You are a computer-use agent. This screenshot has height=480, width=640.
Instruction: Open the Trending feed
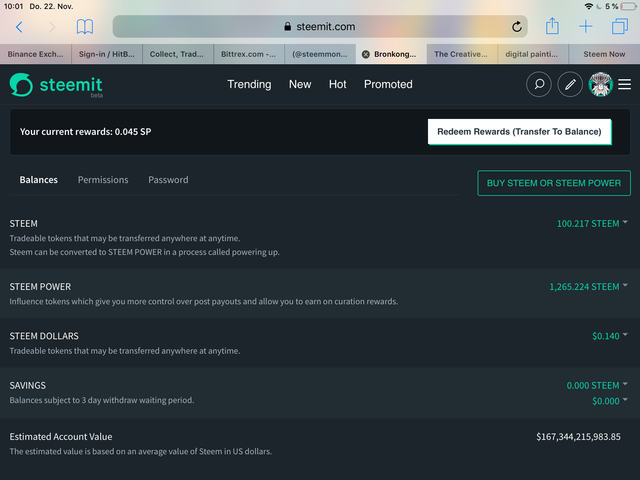pyautogui.click(x=249, y=84)
